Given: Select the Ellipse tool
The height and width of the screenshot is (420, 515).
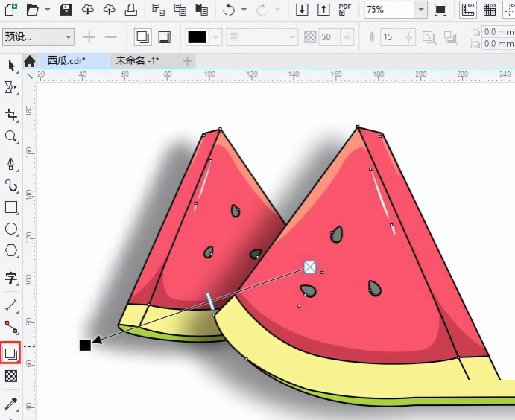Looking at the screenshot, I should tap(11, 229).
